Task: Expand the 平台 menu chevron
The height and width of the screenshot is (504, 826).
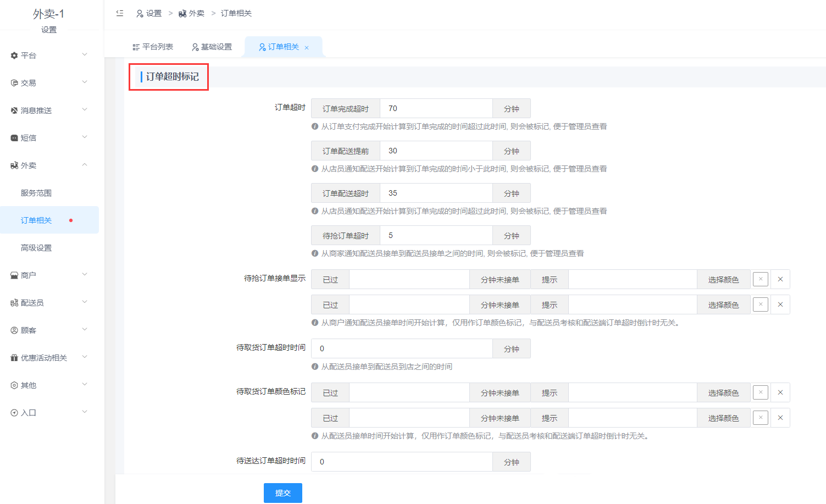Action: point(85,55)
